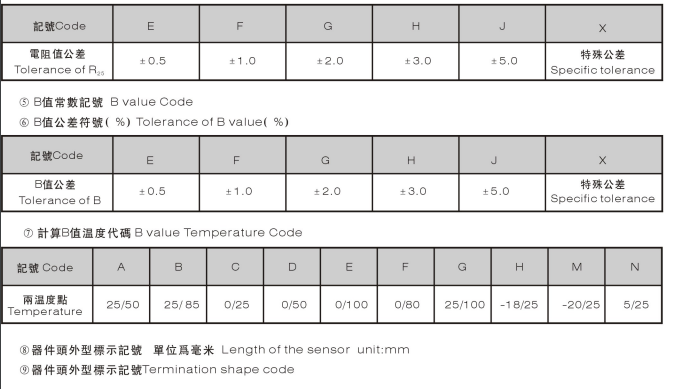Viewport: 681px width, 389px height.
Task: Click temperature code N header cell
Action: pyautogui.click(x=633, y=267)
